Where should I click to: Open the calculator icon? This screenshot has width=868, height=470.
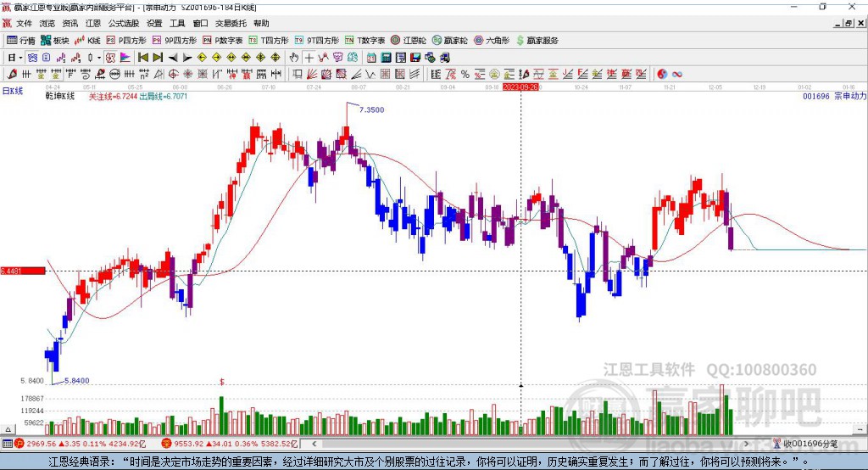point(387,58)
